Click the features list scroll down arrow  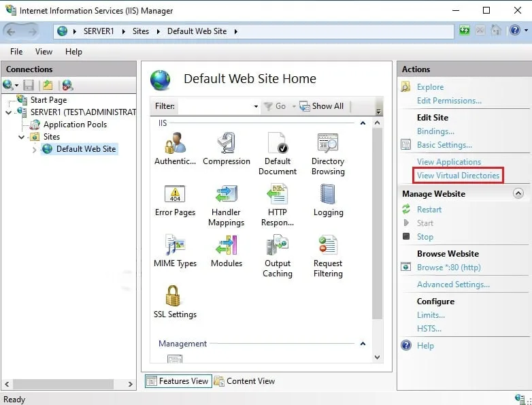point(377,357)
